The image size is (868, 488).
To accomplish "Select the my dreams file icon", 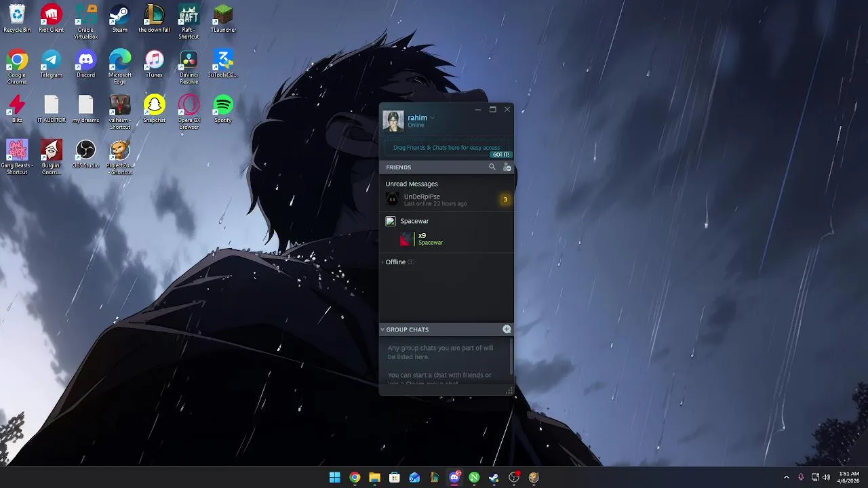I will point(86,108).
